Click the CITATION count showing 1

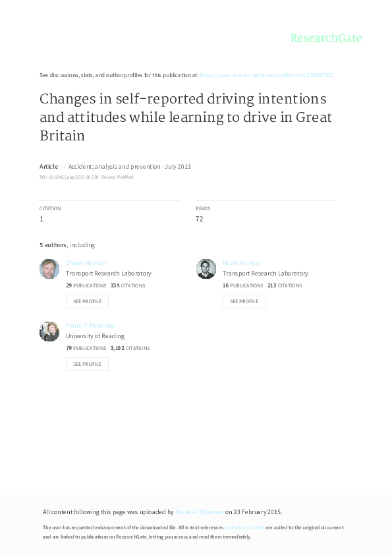click(42, 218)
